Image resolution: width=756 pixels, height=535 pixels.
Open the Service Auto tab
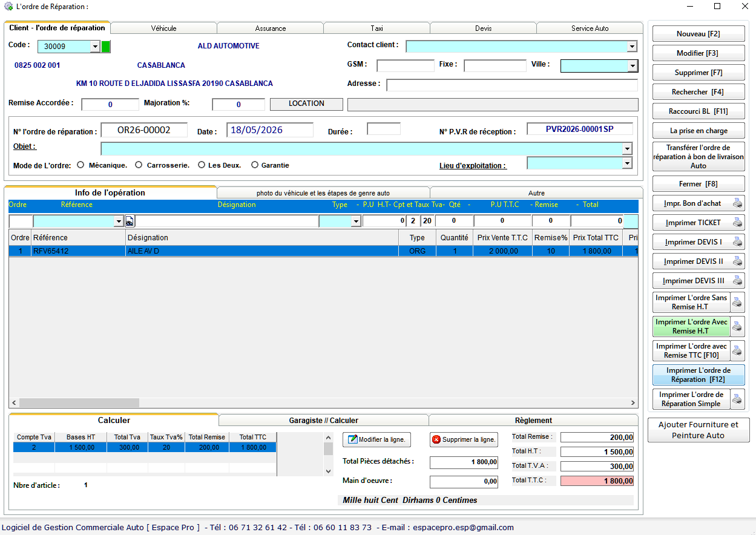(590, 28)
